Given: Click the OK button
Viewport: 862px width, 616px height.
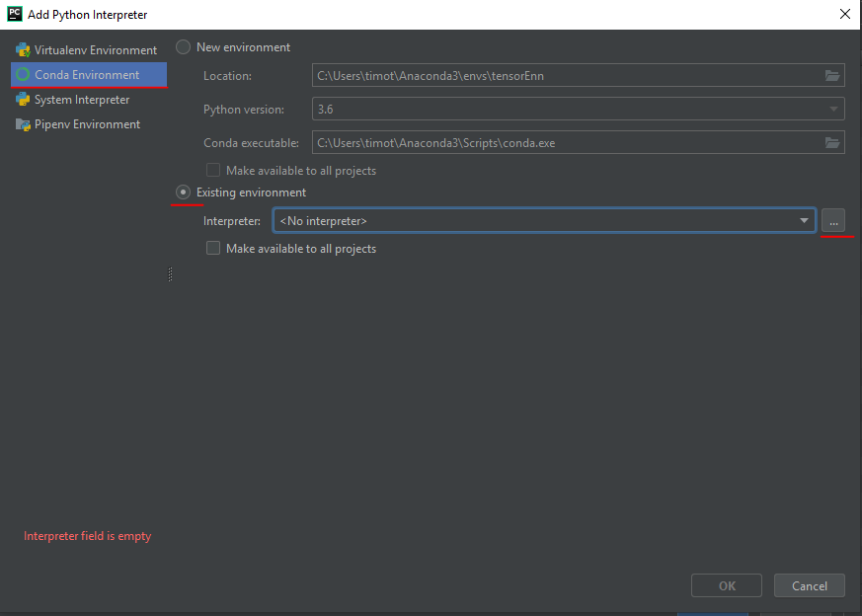Looking at the screenshot, I should [x=726, y=585].
